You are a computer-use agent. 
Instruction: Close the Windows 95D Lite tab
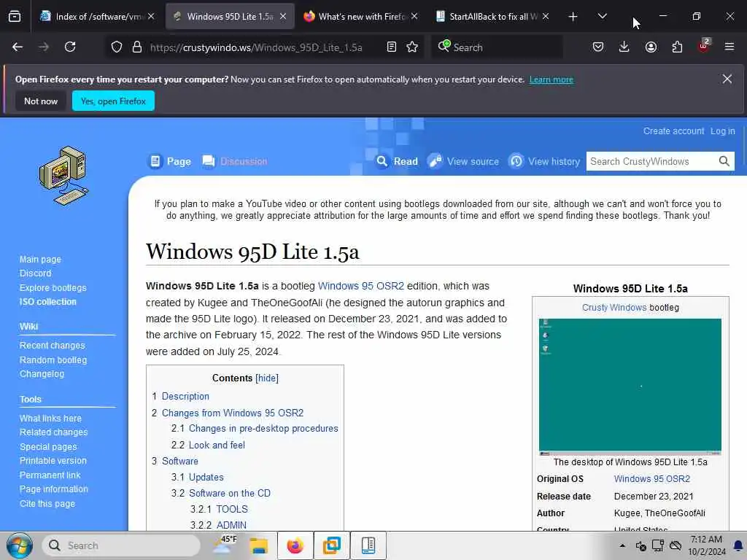[x=283, y=17]
